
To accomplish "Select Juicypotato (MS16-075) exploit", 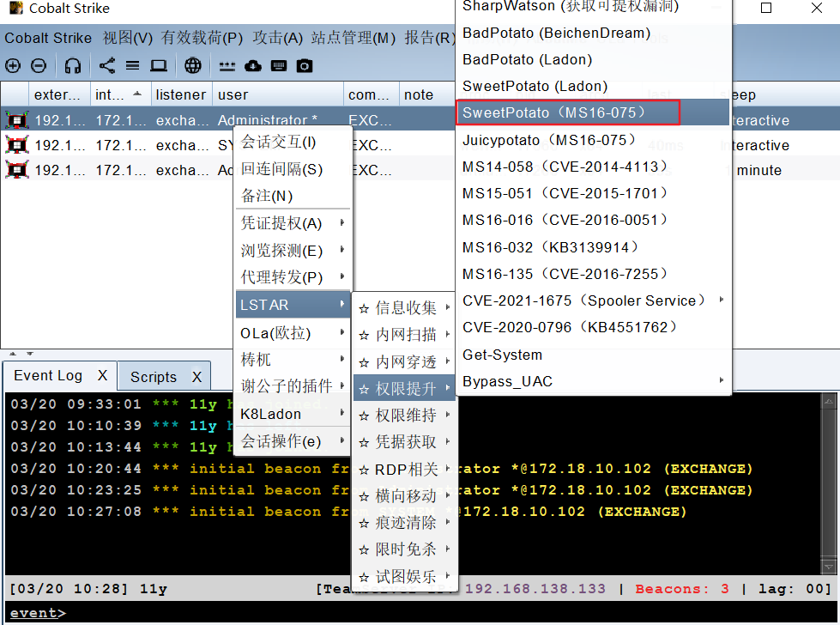I will click(594, 140).
